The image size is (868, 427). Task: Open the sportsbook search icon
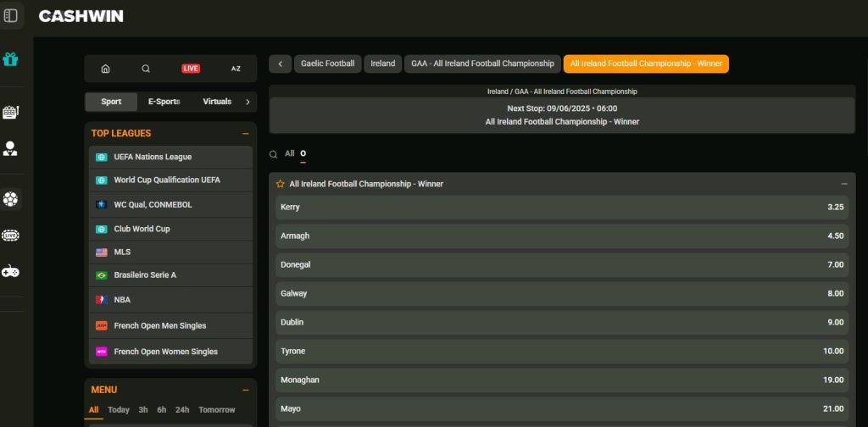click(146, 69)
